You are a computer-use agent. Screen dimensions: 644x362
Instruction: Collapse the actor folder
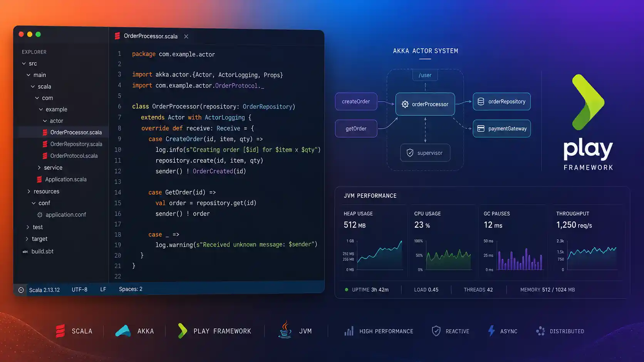coord(45,121)
